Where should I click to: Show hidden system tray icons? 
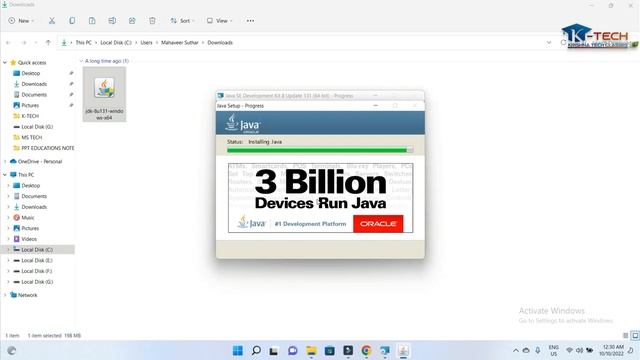516,351
